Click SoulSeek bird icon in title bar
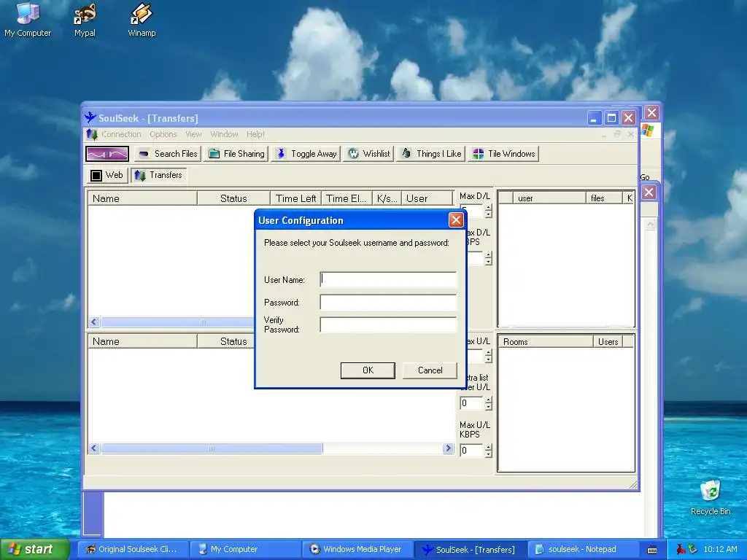This screenshot has height=560, width=747. pos(90,117)
